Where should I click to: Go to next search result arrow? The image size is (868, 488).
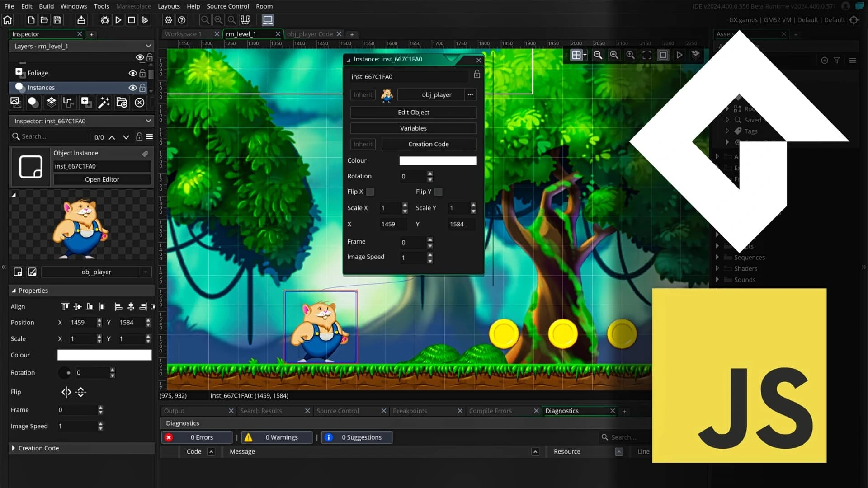click(x=126, y=137)
